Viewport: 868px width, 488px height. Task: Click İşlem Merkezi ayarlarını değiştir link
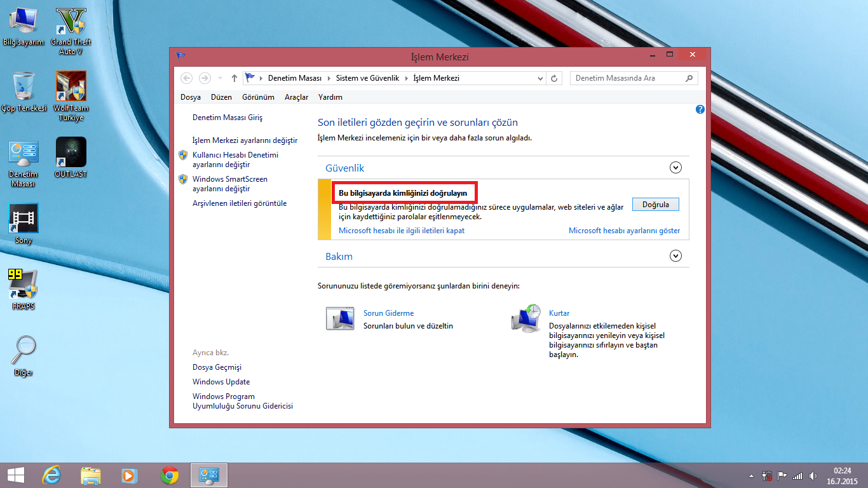click(x=245, y=140)
